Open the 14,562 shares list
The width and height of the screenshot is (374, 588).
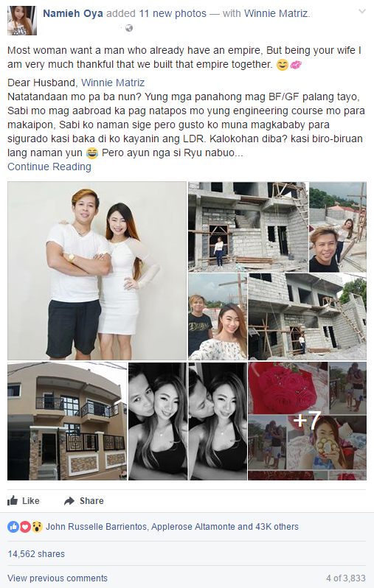tap(36, 554)
